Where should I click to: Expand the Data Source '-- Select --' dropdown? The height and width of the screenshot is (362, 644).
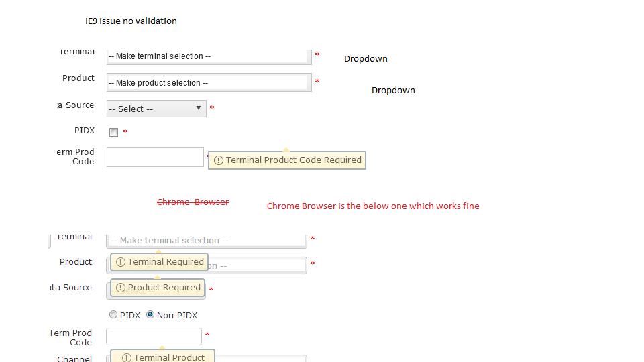156,109
